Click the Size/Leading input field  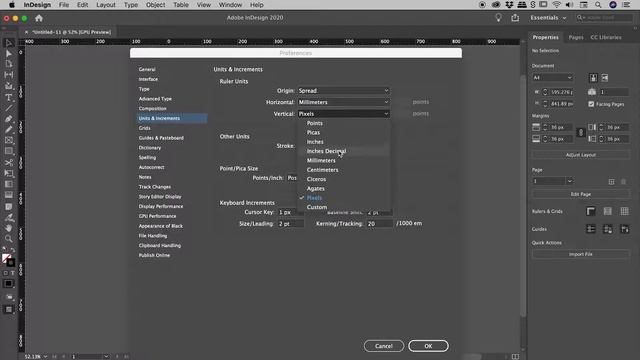point(291,224)
